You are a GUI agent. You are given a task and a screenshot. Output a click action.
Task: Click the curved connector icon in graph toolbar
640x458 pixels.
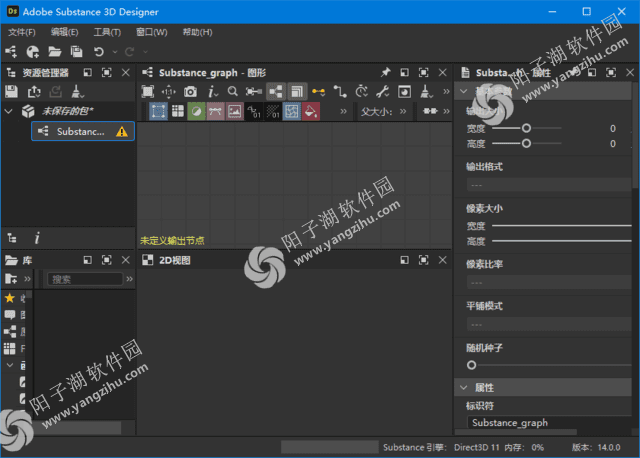pyautogui.click(x=340, y=91)
